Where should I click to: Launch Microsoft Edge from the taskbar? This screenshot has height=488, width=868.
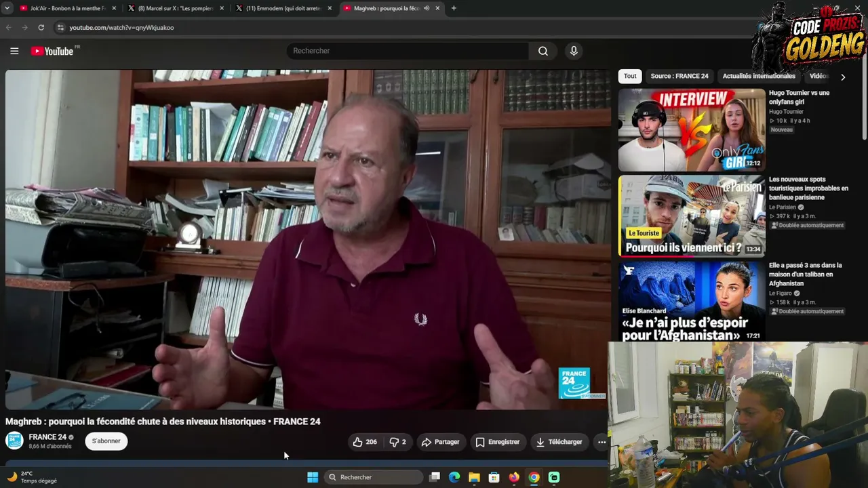[x=454, y=477]
